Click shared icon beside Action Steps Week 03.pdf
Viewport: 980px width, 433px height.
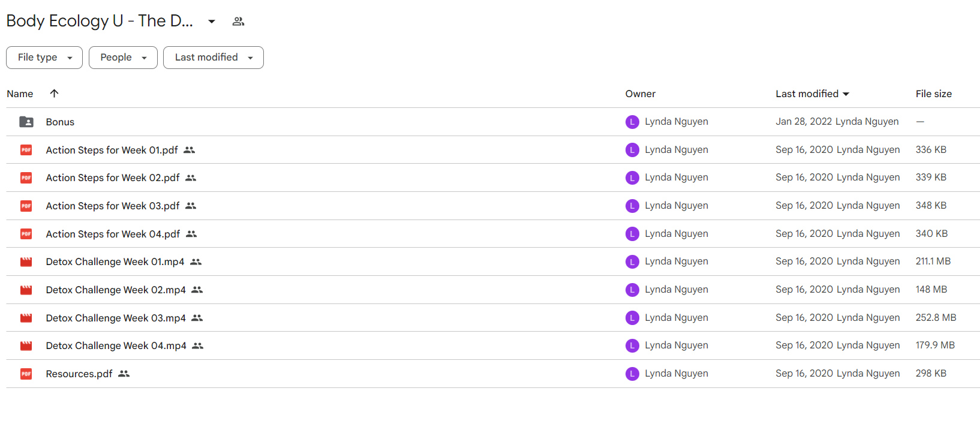(191, 206)
